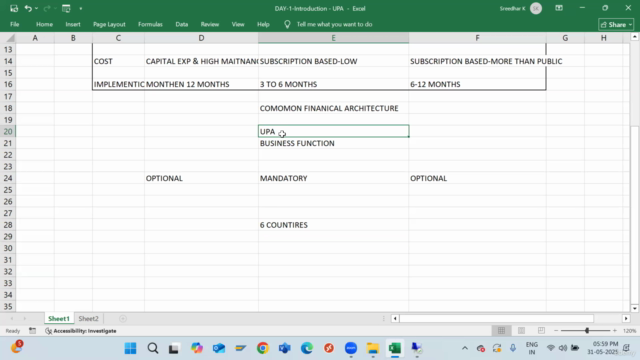The width and height of the screenshot is (640, 360).
Task: Click the horizontal scrollbar right arrow
Action: [x=626, y=318]
